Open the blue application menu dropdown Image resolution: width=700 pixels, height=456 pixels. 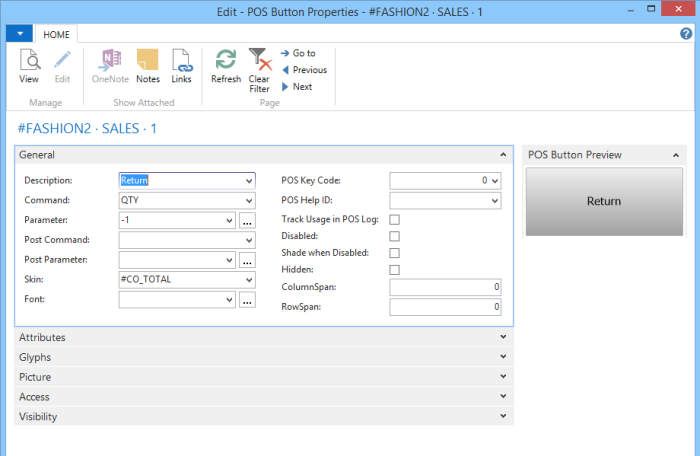(20, 34)
